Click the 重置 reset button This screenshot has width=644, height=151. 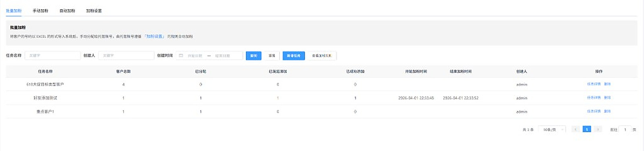272,56
